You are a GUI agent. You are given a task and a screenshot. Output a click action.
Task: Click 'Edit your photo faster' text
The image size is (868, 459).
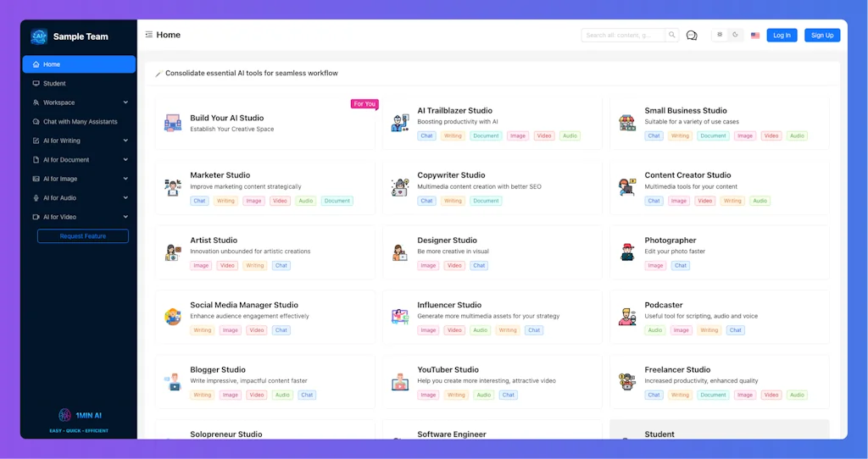675,252
